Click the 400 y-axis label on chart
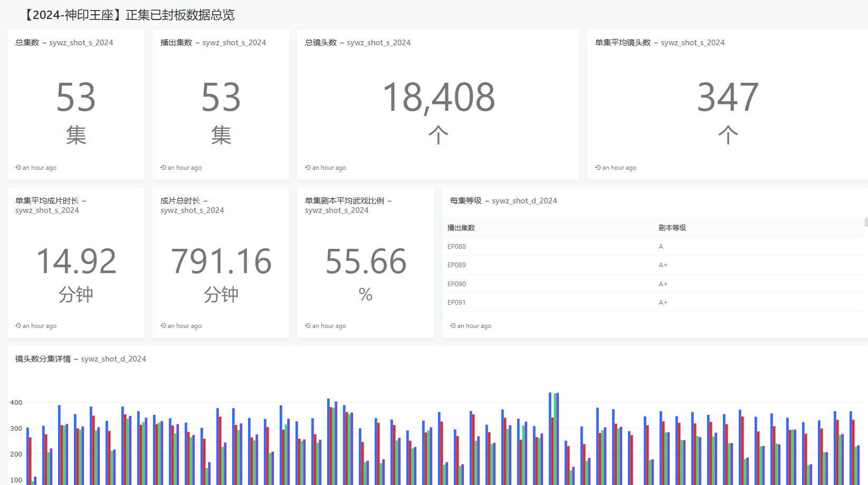Viewport: 868px width, 485px height. tap(16, 403)
